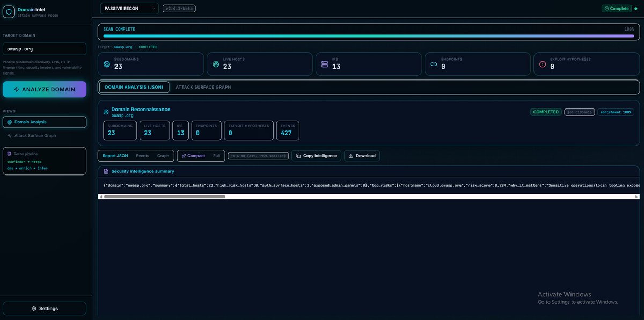Click the Security intelligence summary heading

143,171
